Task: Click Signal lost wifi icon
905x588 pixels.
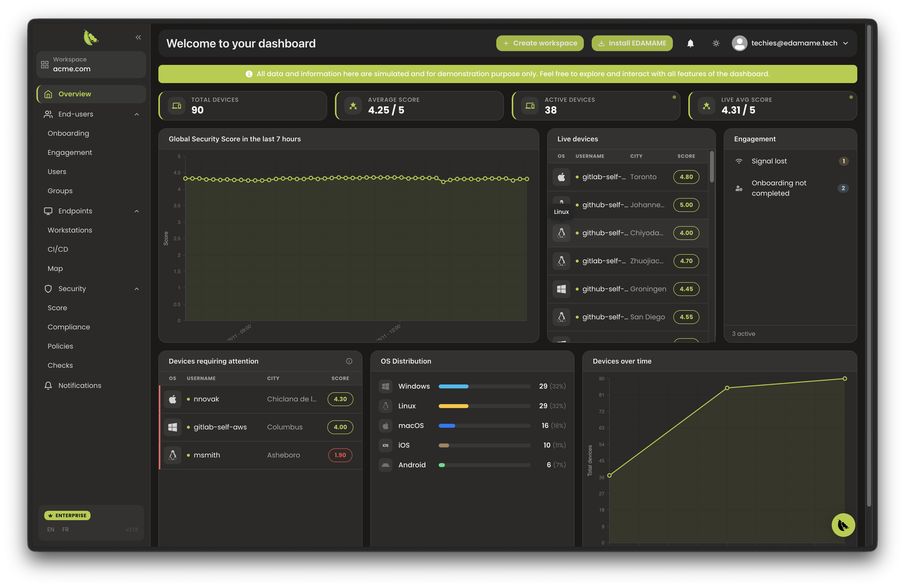Action: click(739, 162)
